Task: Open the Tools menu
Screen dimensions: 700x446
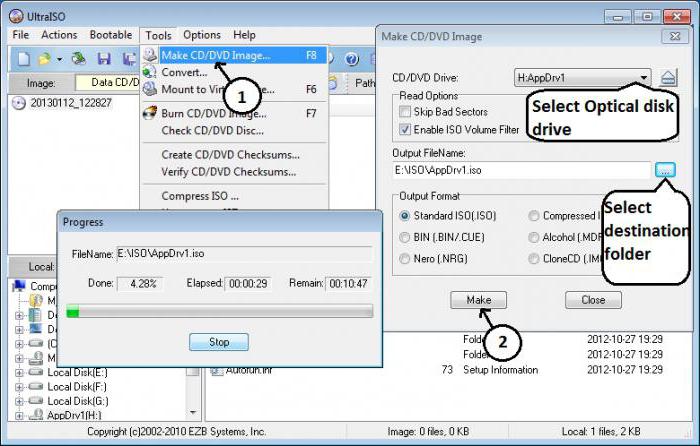Action: (158, 35)
